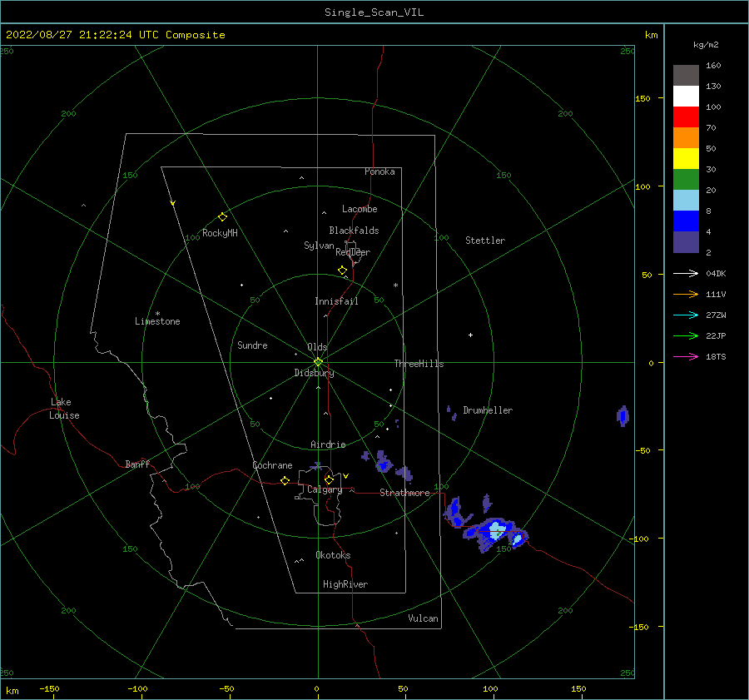Click the Lacombe town label
Screen dimensions: 749x700
[x=360, y=209]
